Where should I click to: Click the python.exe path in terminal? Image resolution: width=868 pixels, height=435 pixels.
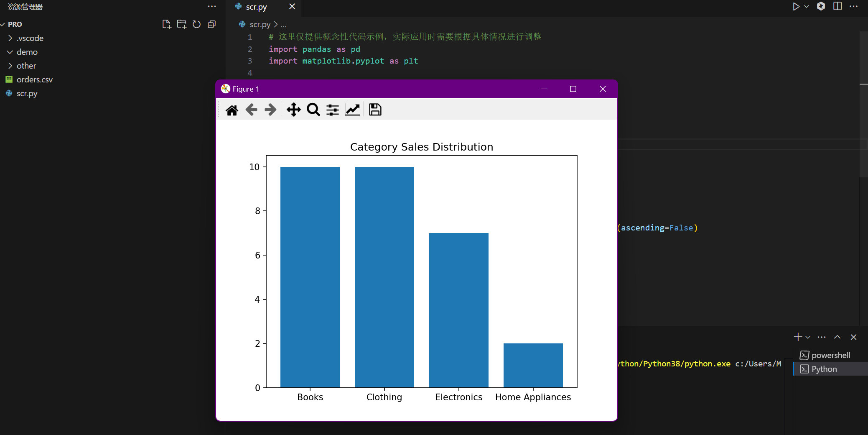coord(675,364)
